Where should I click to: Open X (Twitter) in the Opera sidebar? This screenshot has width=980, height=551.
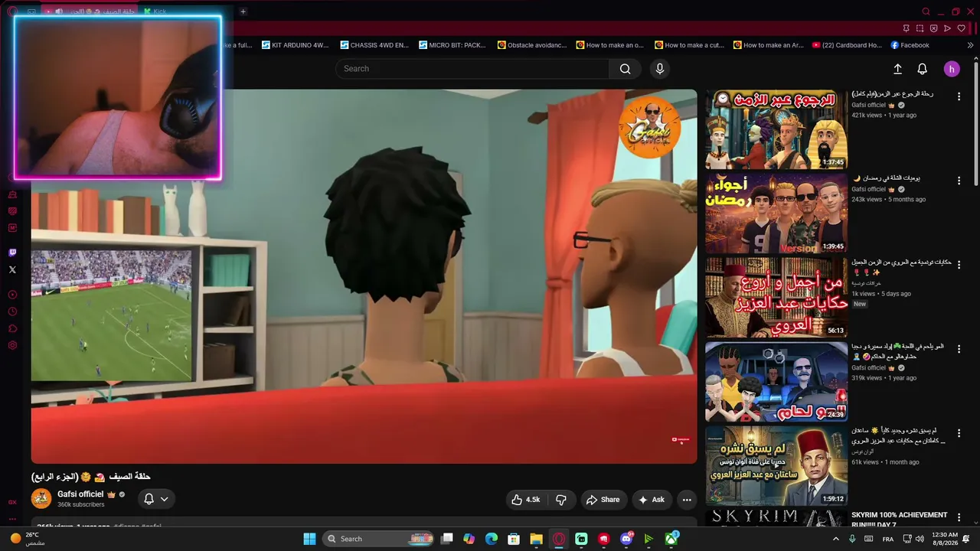[12, 269]
